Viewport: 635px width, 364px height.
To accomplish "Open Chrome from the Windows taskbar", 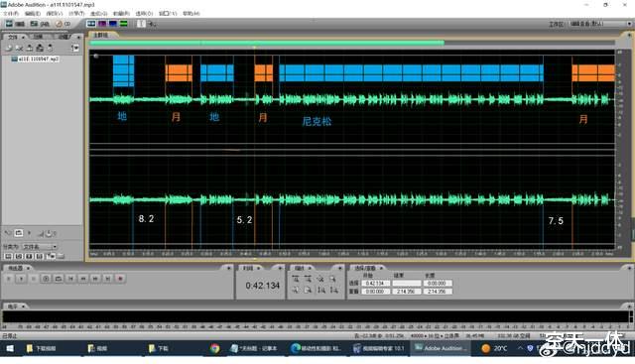I will click(x=214, y=348).
